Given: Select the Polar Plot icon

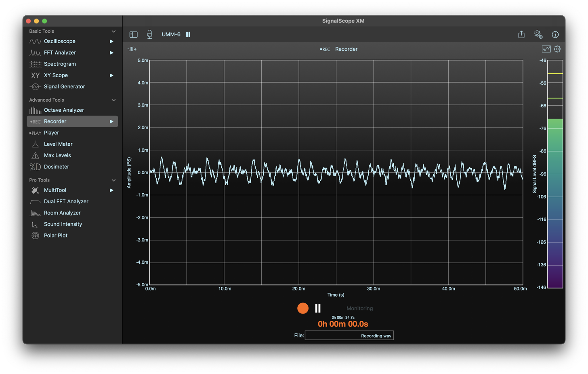Looking at the screenshot, I should pos(35,236).
